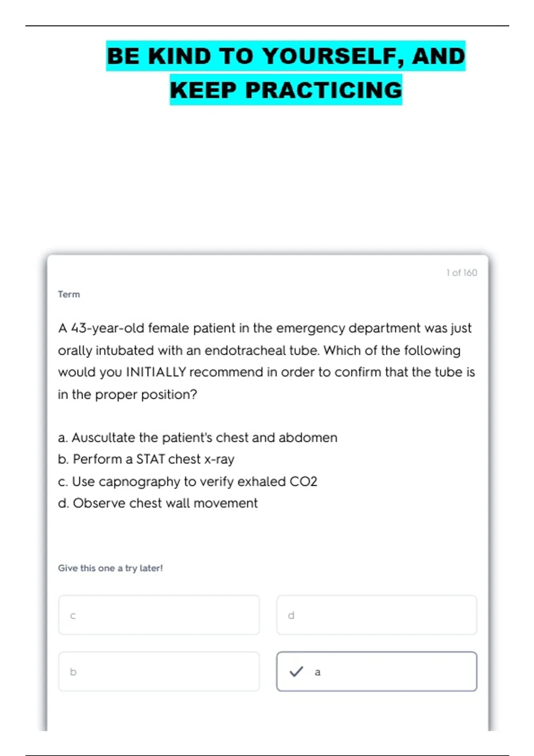Select answer option d
Viewport: 534px width, 756px height.
(376, 615)
